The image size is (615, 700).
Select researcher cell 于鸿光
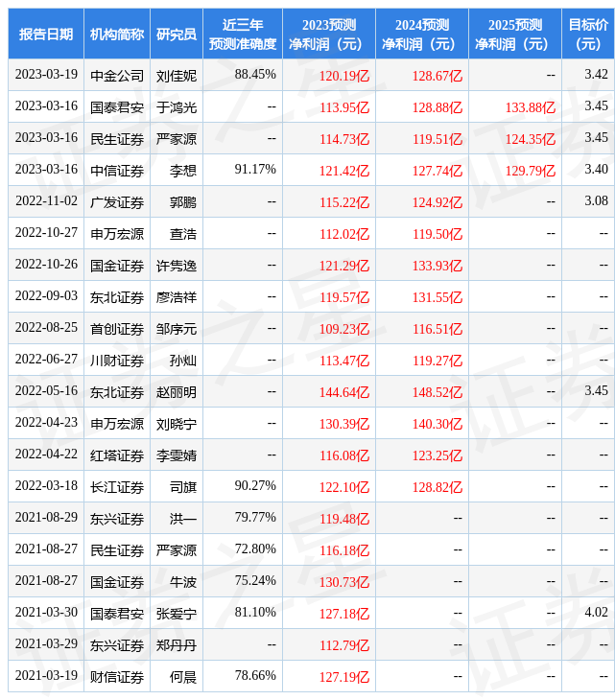click(177, 107)
